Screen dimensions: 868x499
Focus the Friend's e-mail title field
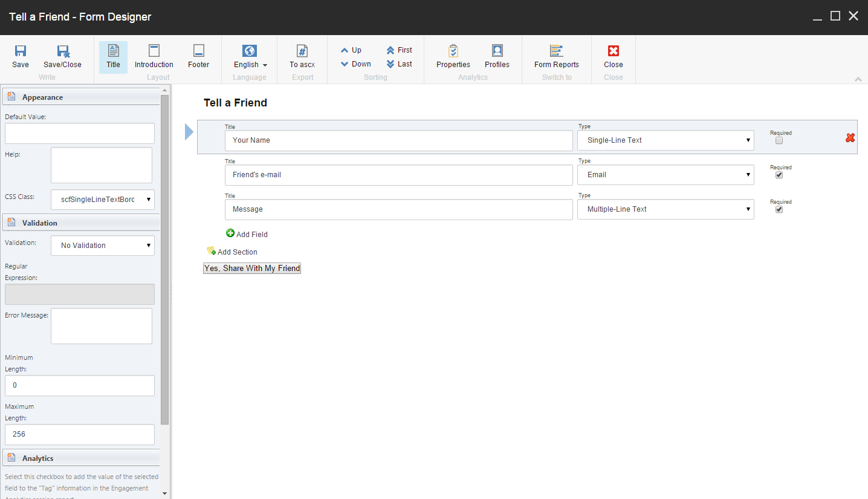[x=398, y=175]
